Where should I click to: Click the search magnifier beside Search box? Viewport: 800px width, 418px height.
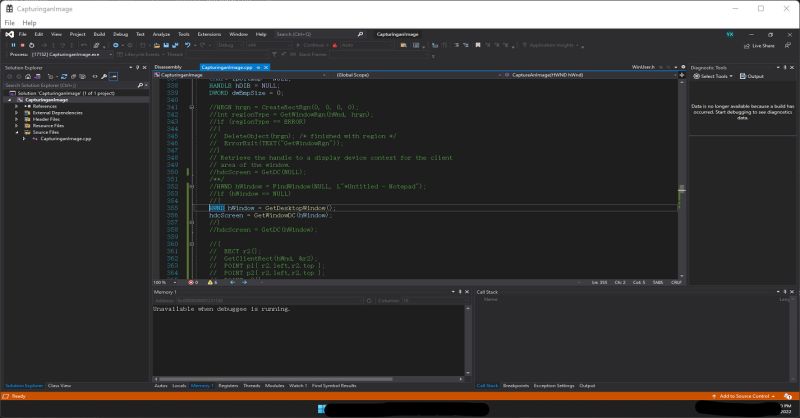360,34
